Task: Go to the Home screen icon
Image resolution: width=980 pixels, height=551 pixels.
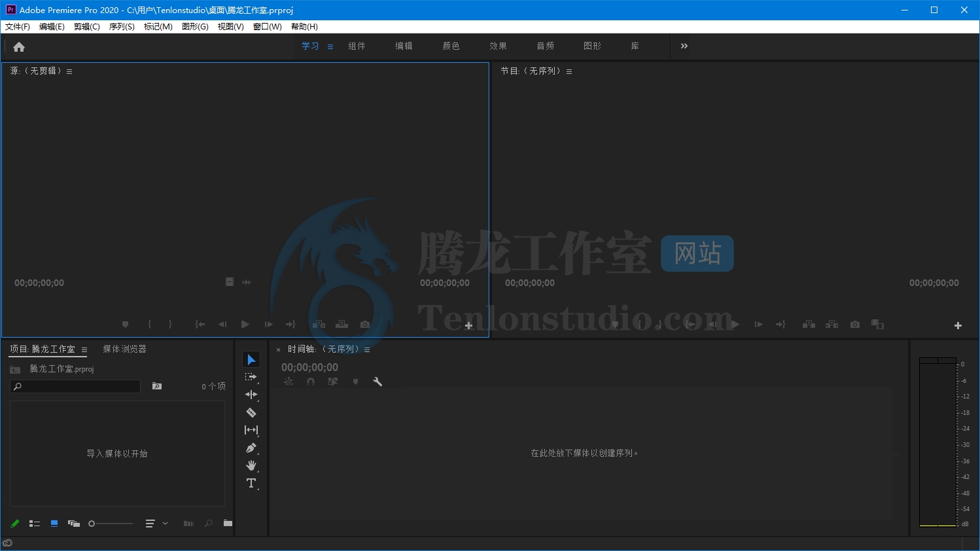Action: coord(19,46)
